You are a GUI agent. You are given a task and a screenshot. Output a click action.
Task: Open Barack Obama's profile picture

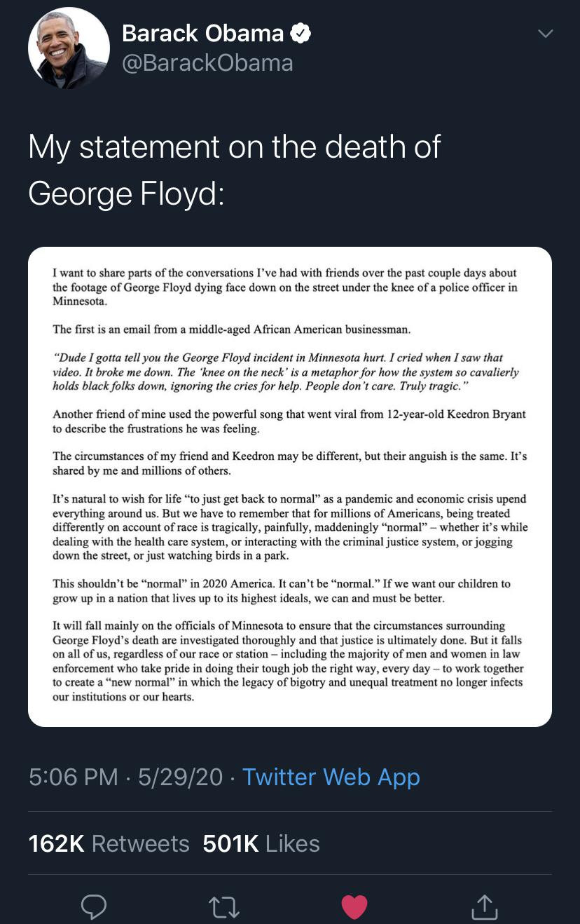pyautogui.click(x=69, y=48)
